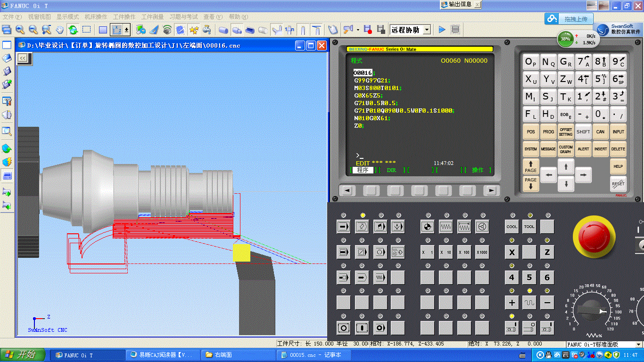Click the AUTO mode key on machine panel
The image size is (644, 362).
click(x=344, y=227)
